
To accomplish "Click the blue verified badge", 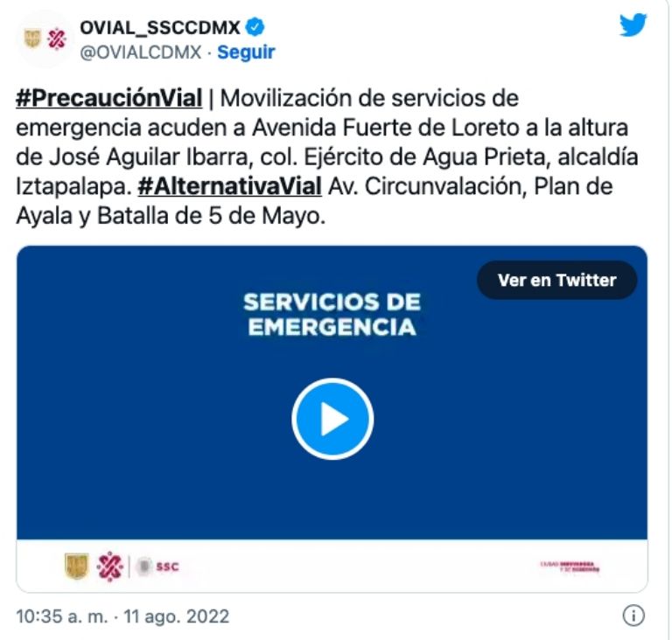I will [x=255, y=27].
